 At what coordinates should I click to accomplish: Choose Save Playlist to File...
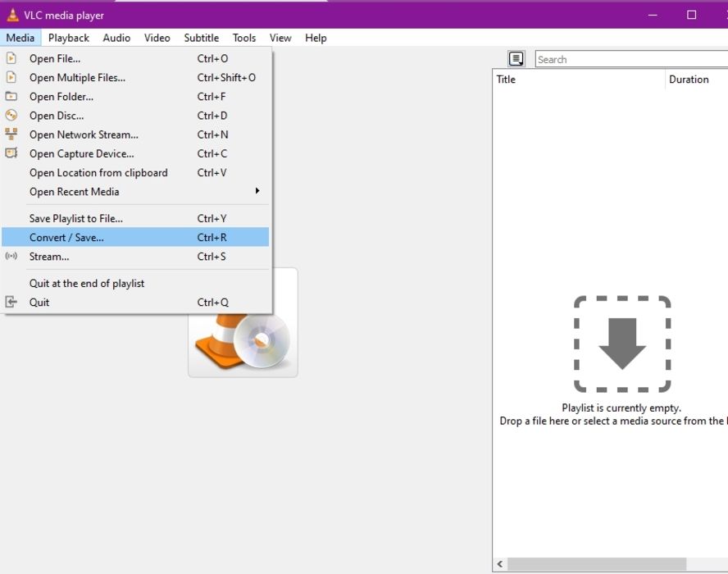[x=135, y=218]
